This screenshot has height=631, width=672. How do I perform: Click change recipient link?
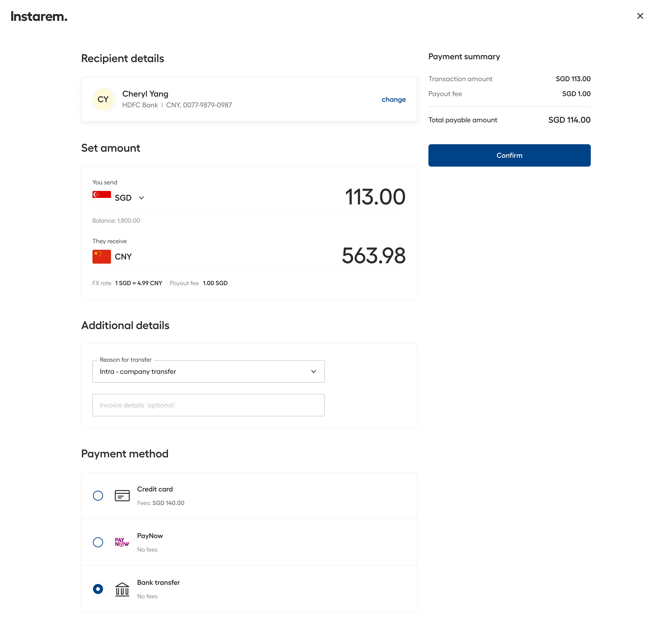[x=393, y=99]
